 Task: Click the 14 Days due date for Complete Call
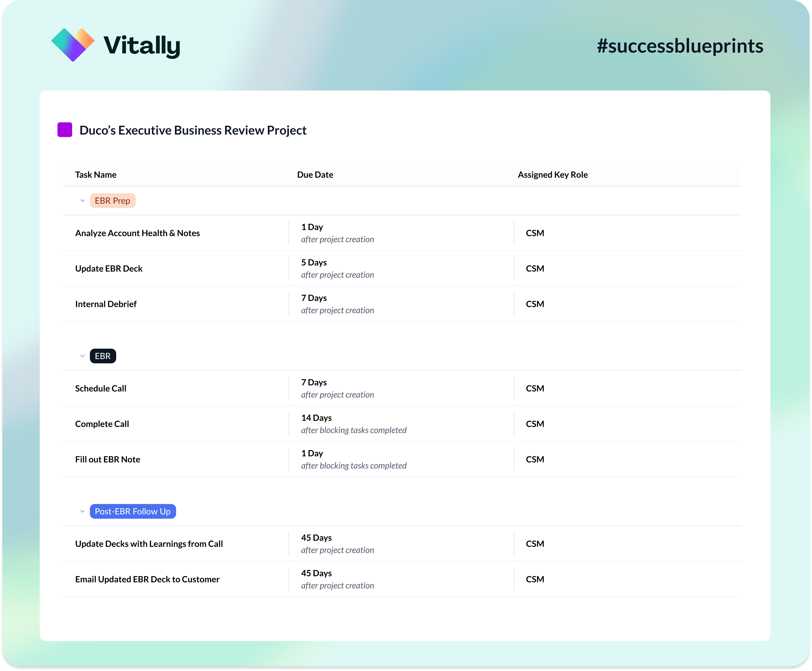pyautogui.click(x=316, y=418)
